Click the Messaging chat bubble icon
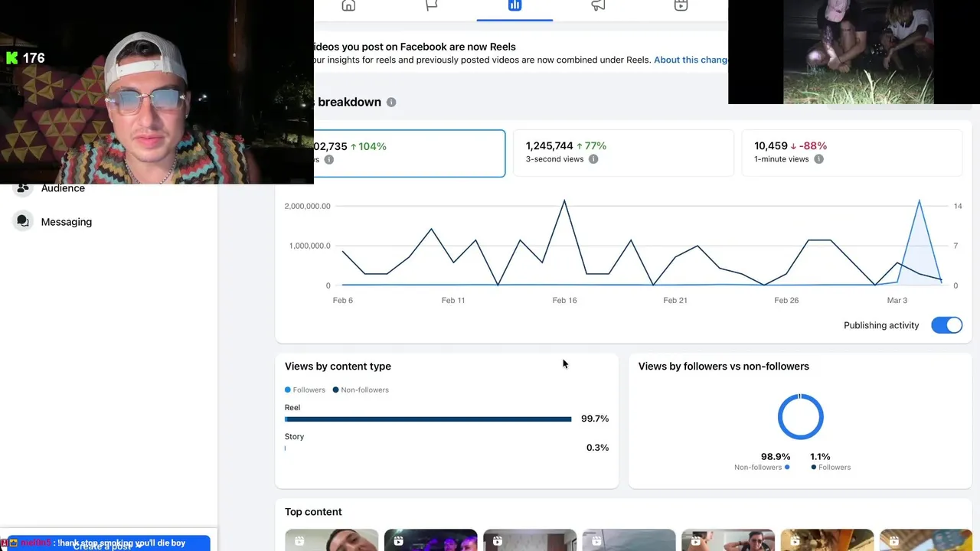Viewport: 980px width, 551px height. tap(23, 221)
